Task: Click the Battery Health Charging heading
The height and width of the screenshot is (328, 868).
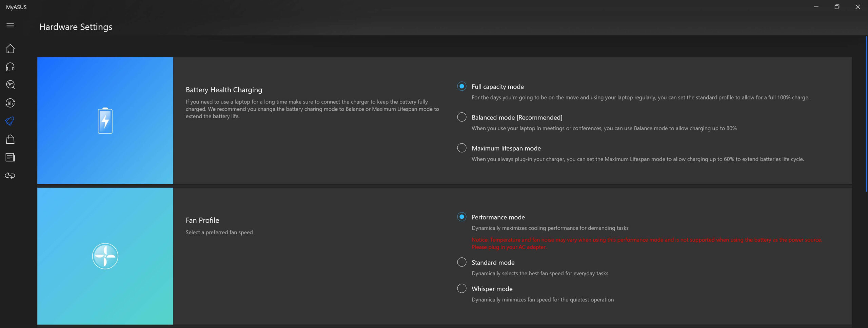Action: tap(224, 90)
